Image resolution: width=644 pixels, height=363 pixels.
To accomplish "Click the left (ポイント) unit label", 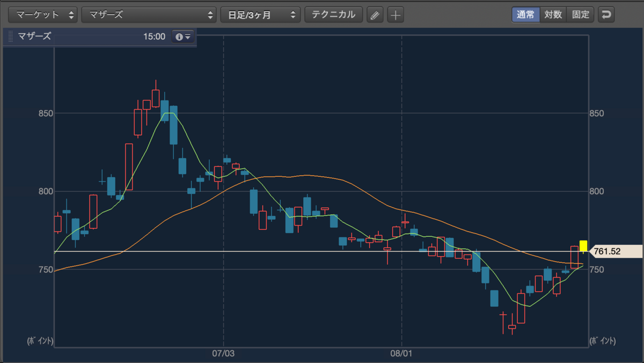I will (x=40, y=340).
